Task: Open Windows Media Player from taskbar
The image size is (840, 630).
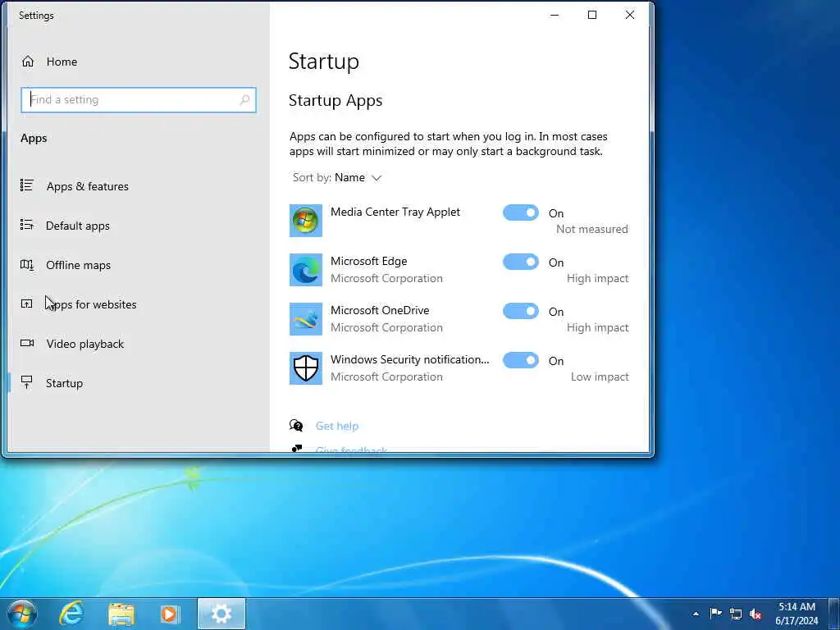Action: 170,614
